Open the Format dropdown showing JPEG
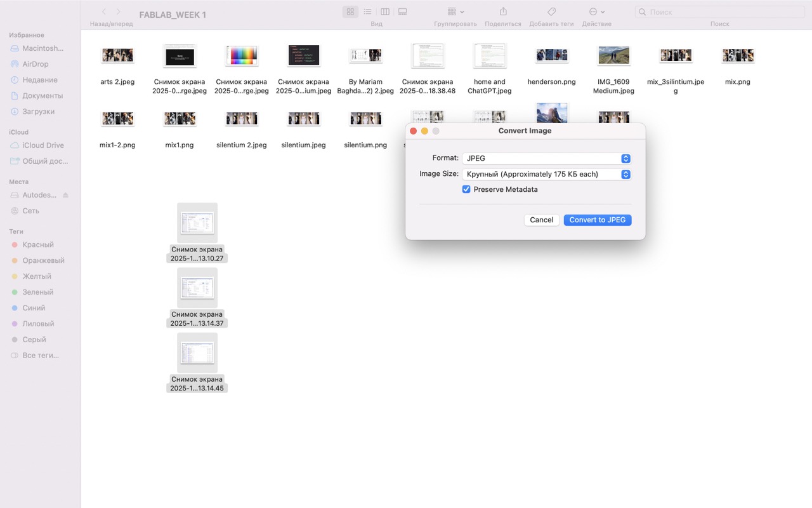812x508 pixels. point(546,159)
